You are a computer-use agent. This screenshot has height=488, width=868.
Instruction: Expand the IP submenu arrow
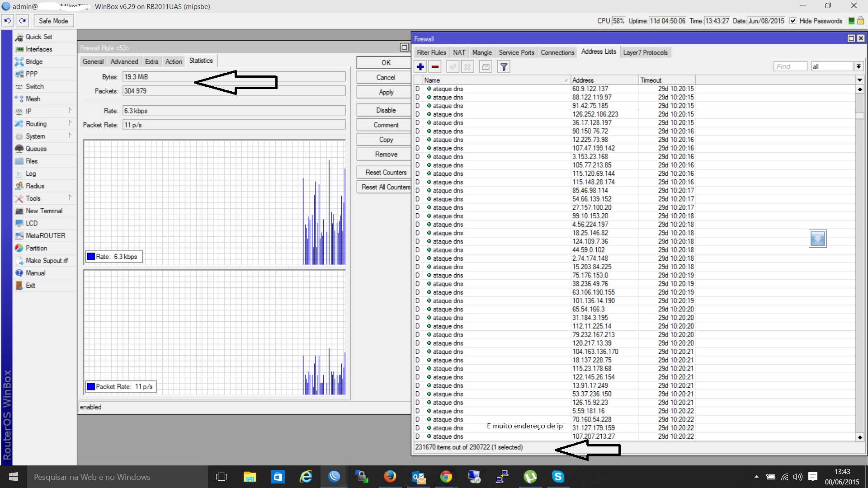(70, 111)
